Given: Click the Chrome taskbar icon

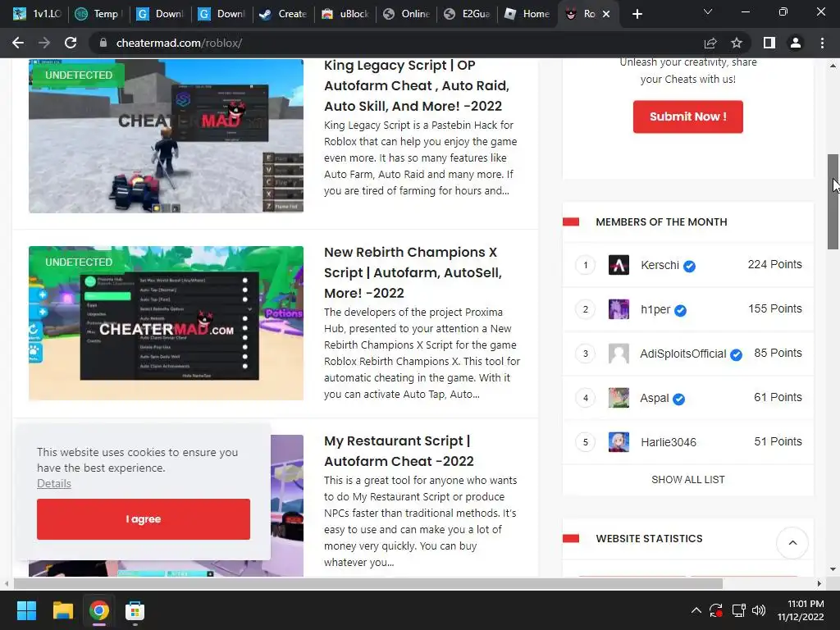Looking at the screenshot, I should click(x=99, y=610).
